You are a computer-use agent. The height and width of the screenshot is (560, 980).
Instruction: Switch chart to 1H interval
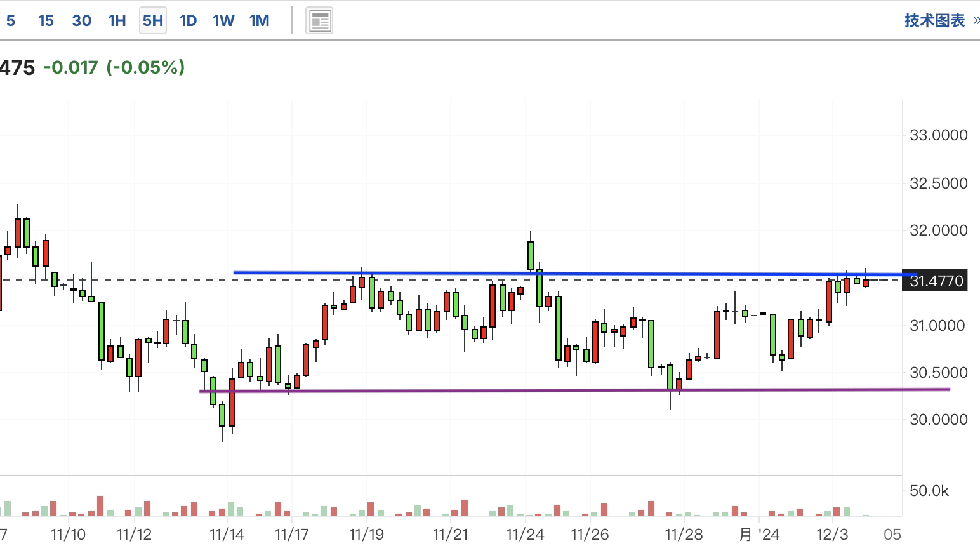(x=117, y=21)
